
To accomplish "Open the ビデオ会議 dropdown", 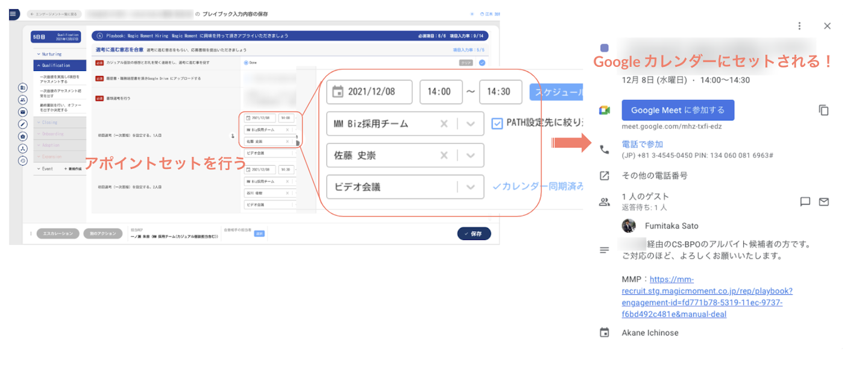I will point(405,187).
